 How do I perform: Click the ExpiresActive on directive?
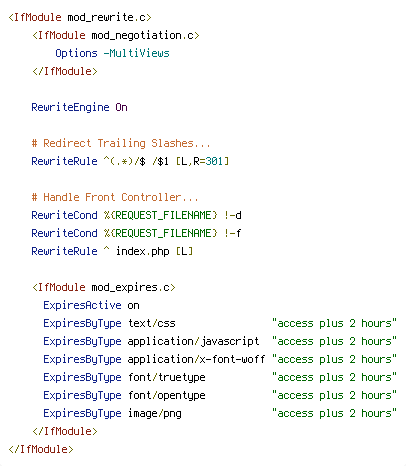(91, 305)
